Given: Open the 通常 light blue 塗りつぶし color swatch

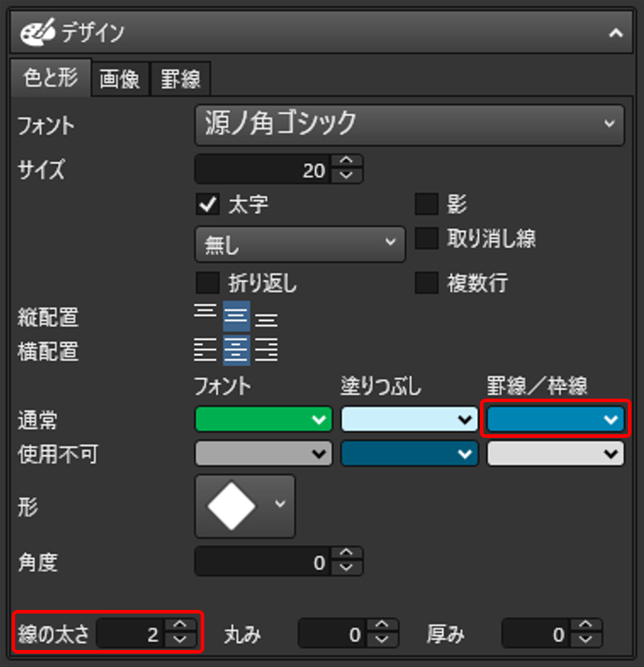Looking at the screenshot, I should 409,419.
